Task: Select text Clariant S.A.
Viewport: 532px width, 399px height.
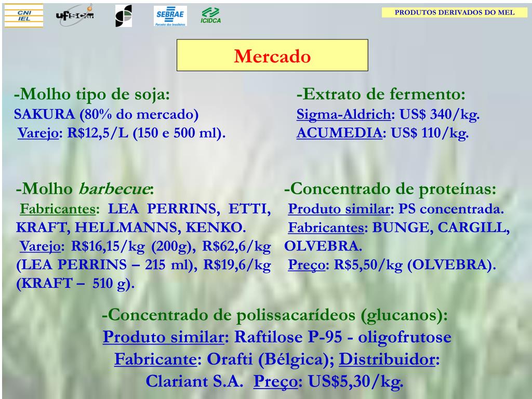Action: pyautogui.click(x=194, y=381)
